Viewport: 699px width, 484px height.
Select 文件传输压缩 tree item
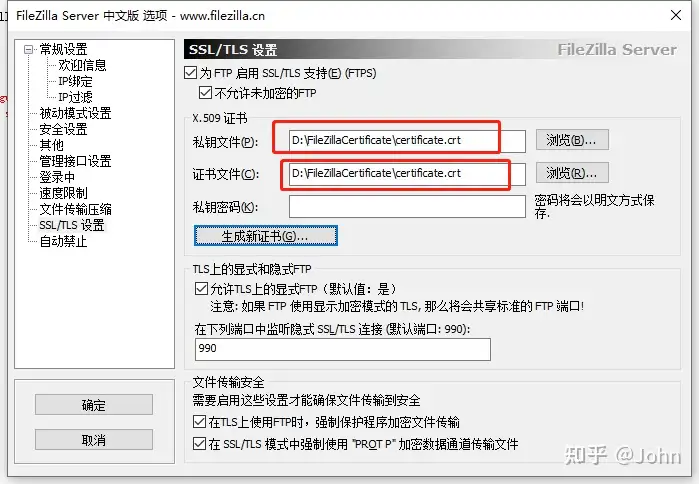75,209
